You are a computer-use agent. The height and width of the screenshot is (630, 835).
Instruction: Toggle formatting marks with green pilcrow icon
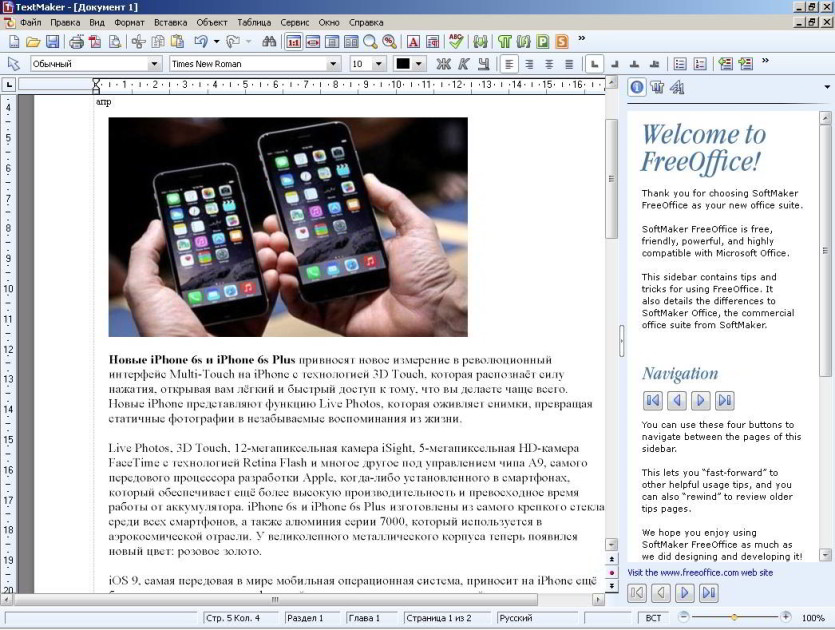[504, 42]
